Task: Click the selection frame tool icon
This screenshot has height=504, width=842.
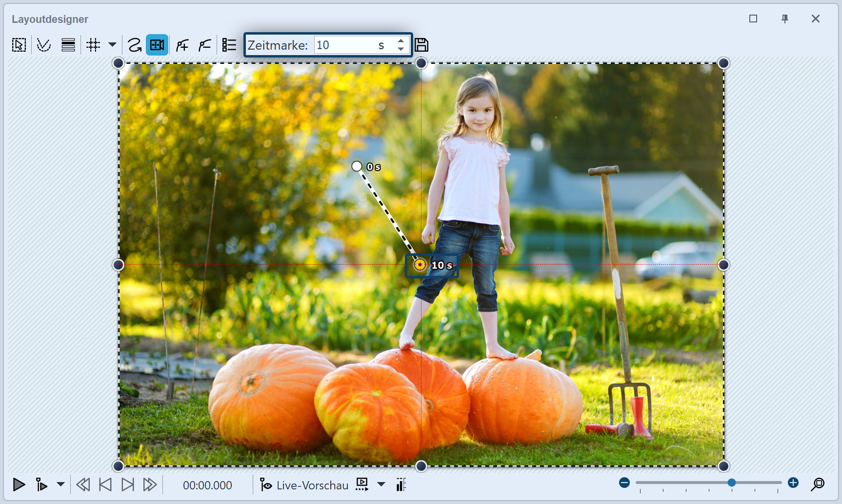Action: [x=19, y=45]
